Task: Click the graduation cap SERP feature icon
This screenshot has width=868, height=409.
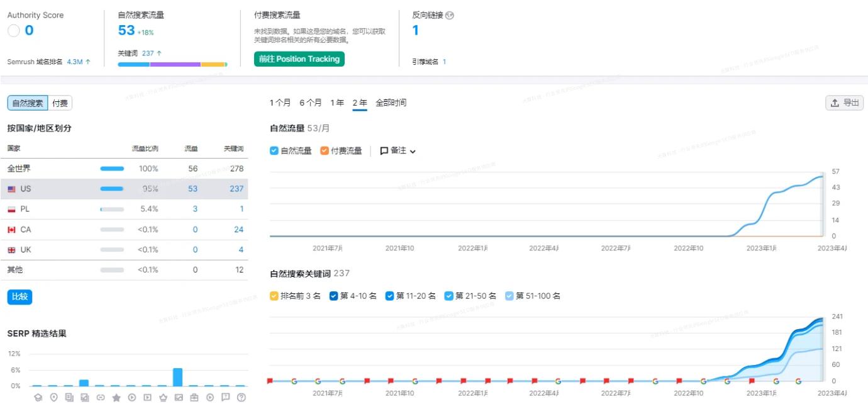Action: click(38, 397)
